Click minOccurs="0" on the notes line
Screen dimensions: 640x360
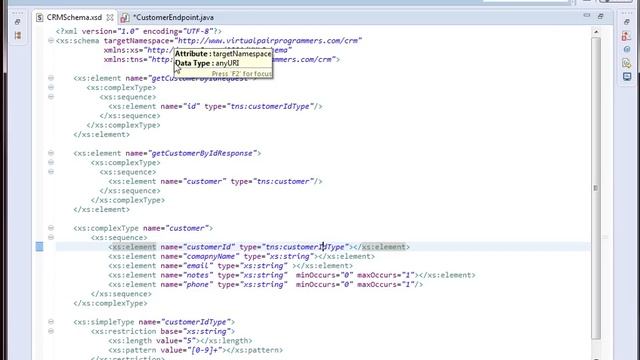(324, 275)
